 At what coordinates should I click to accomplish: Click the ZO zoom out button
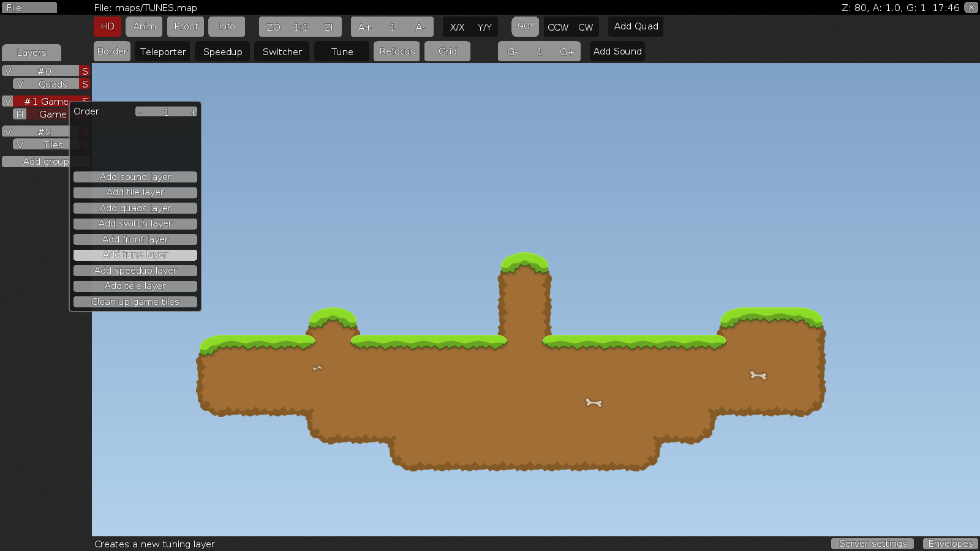coord(273,27)
